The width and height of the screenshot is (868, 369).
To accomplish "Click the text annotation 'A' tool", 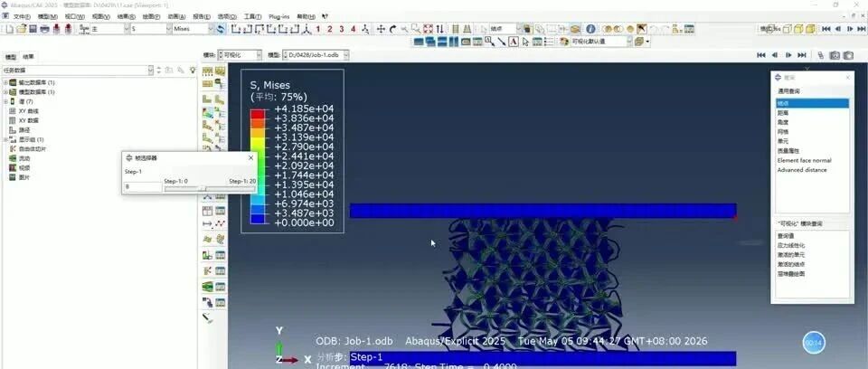I will 514,42.
